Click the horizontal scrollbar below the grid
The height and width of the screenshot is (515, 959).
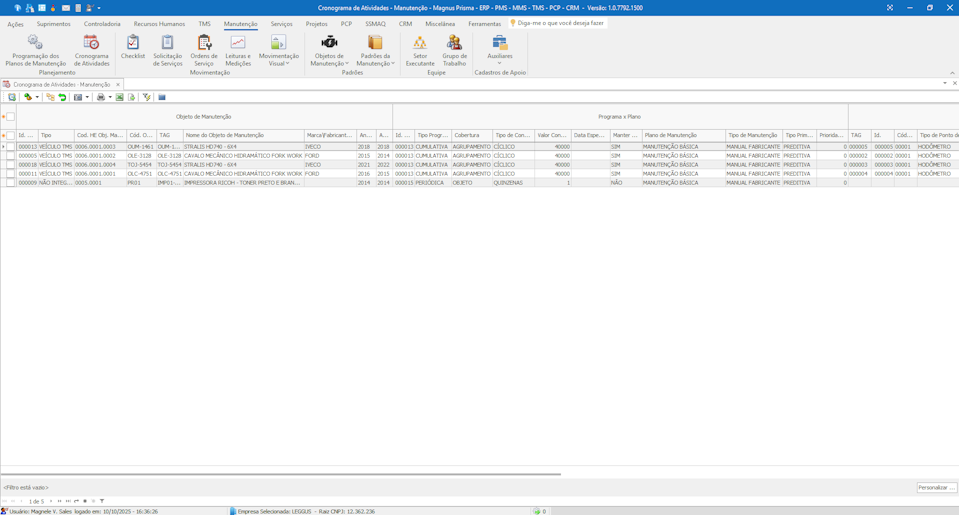pos(280,474)
